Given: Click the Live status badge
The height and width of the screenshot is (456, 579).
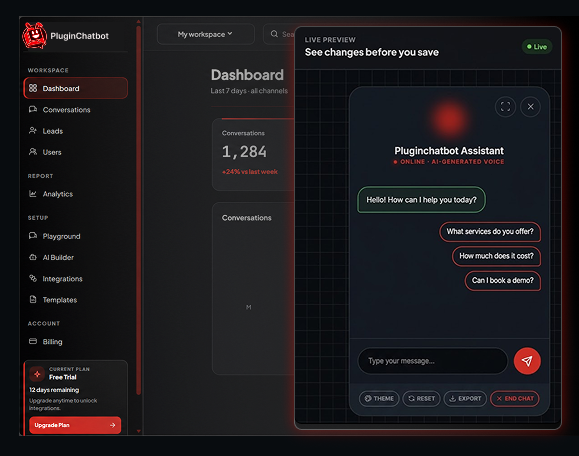Looking at the screenshot, I should pyautogui.click(x=537, y=47).
